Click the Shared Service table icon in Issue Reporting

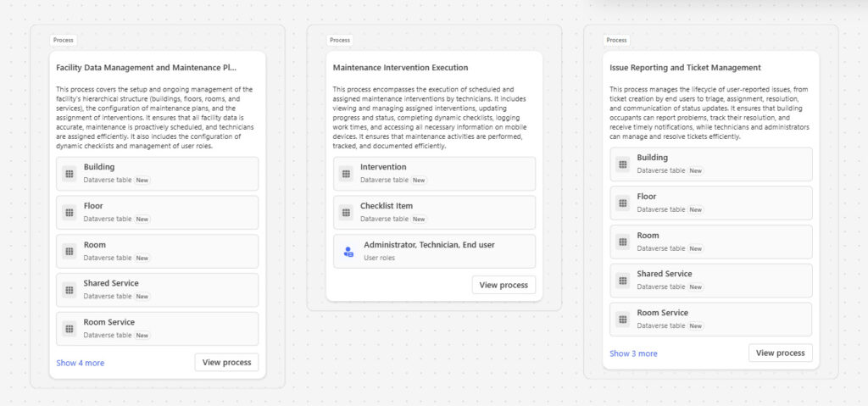pyautogui.click(x=623, y=280)
